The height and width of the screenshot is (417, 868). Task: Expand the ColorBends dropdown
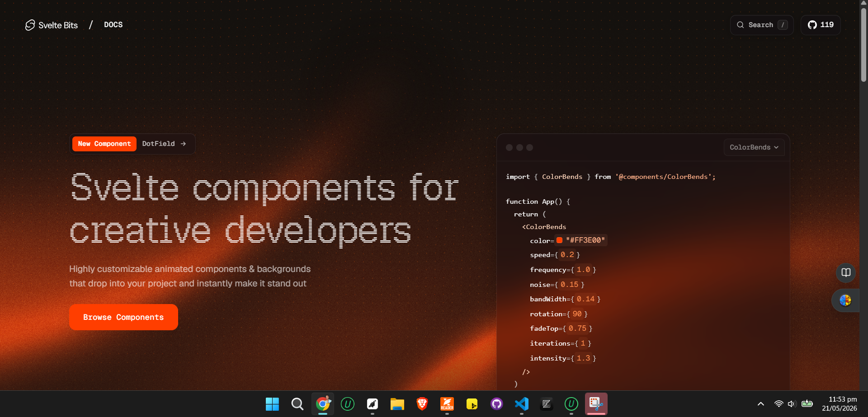(754, 147)
